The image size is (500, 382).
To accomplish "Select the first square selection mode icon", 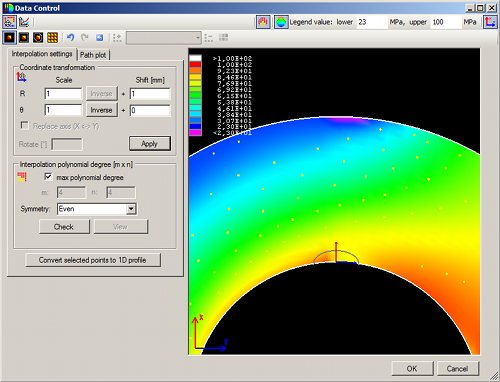I will (x=9, y=38).
